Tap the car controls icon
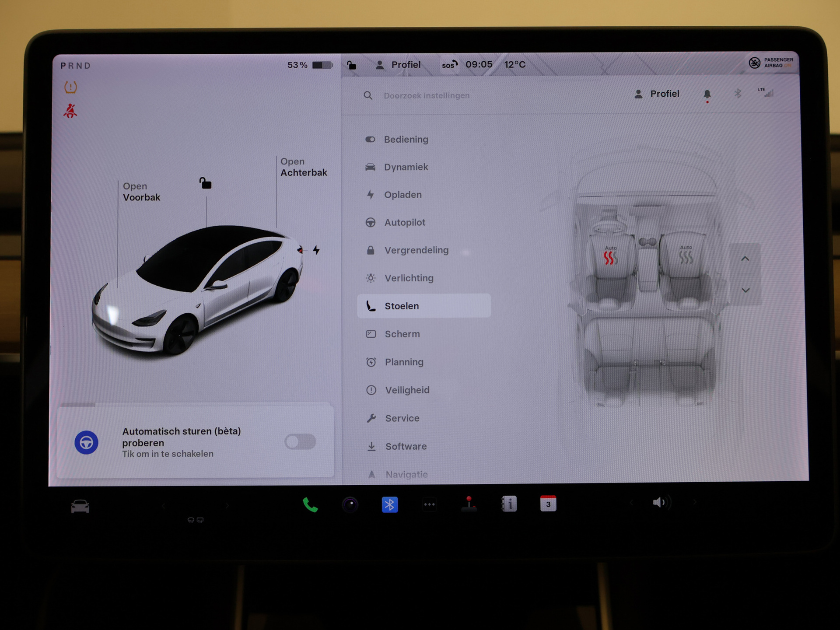 (x=80, y=507)
